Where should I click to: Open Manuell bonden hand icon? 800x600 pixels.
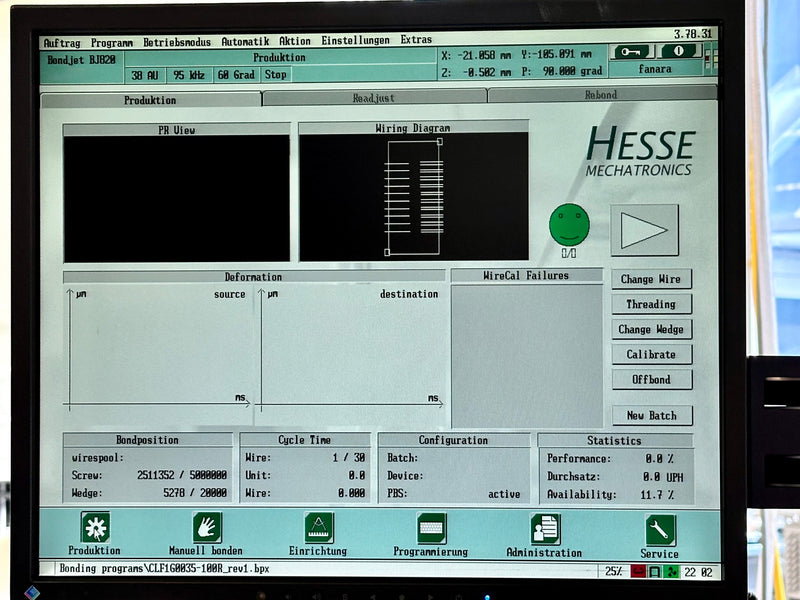[x=207, y=528]
